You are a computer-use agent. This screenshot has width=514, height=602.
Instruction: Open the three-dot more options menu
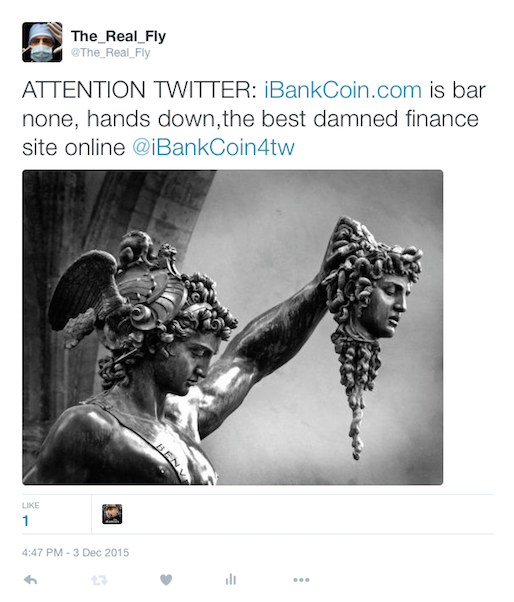(x=301, y=580)
